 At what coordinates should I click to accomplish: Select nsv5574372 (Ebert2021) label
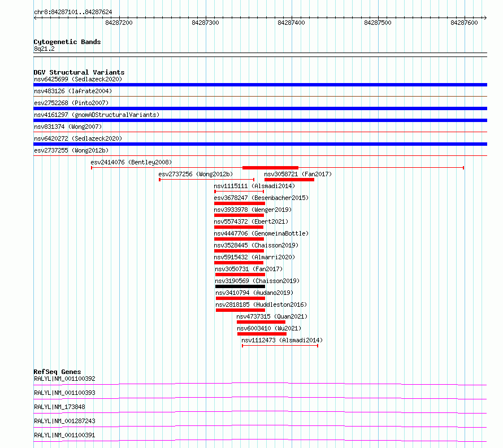point(251,221)
